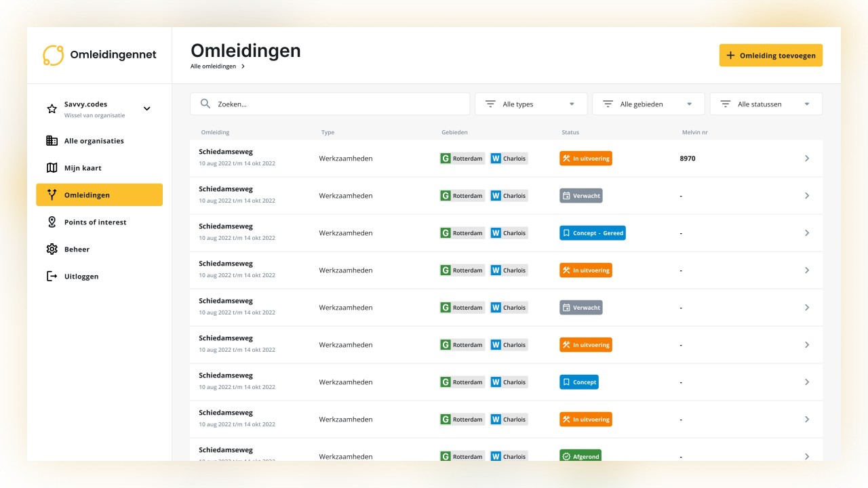Click the star icon beside Savvy.codes

click(x=52, y=108)
